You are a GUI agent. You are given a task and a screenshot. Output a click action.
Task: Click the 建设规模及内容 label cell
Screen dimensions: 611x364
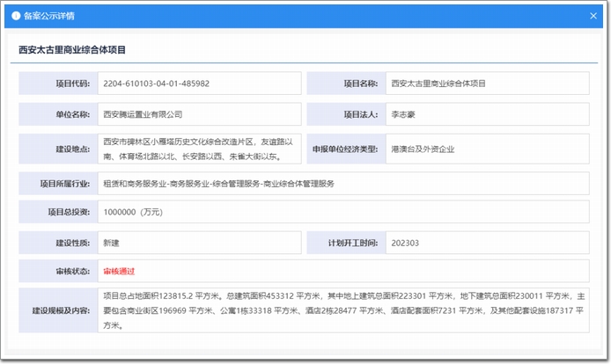pyautogui.click(x=58, y=310)
